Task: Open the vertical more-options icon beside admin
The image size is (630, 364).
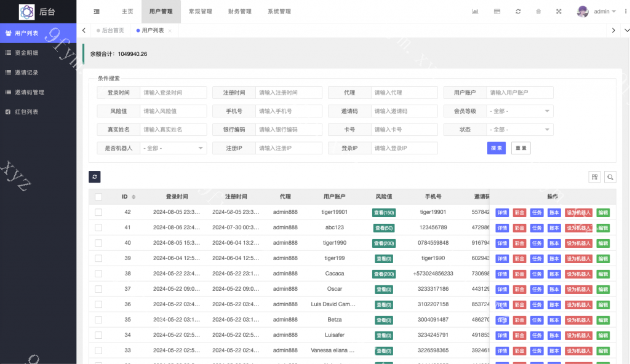Action: click(x=626, y=12)
